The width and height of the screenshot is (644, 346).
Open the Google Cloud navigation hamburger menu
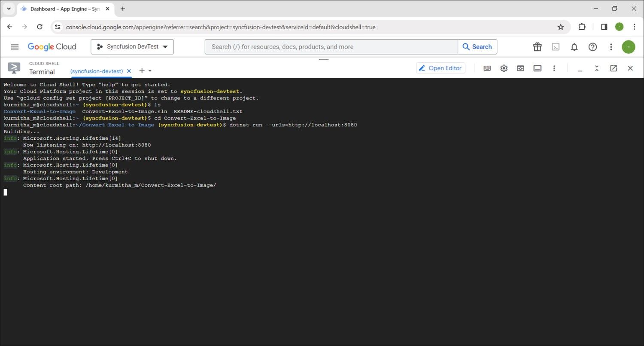(15, 47)
